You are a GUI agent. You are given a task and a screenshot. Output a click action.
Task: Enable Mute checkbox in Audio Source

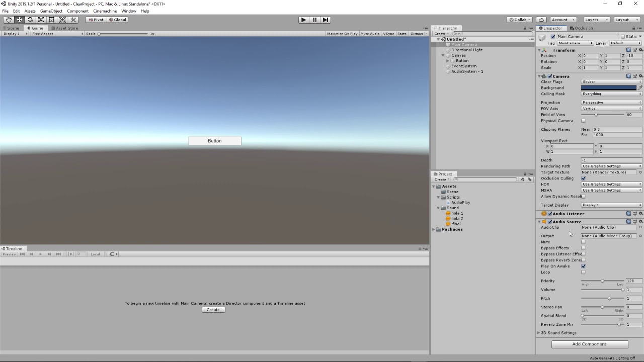(x=583, y=242)
